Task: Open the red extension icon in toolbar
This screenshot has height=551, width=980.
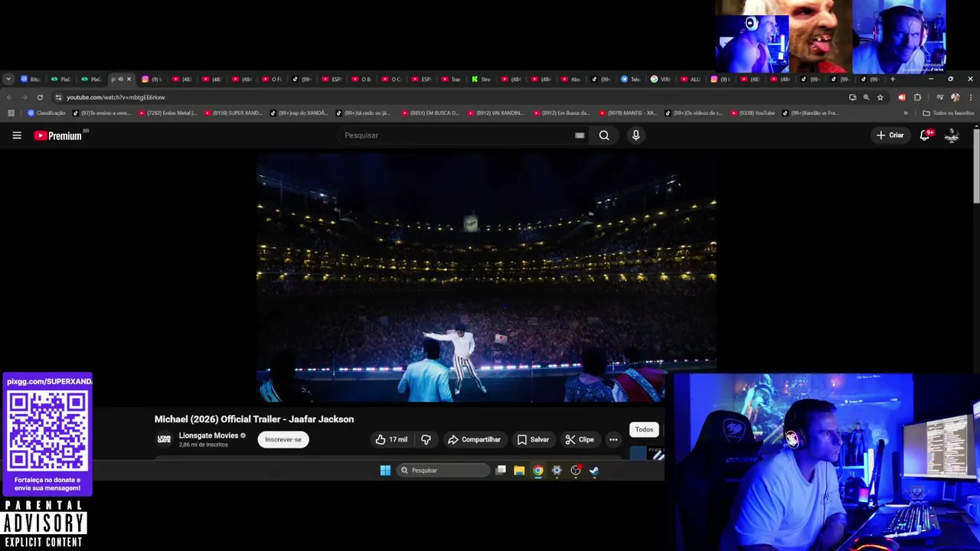Action: pos(902,97)
